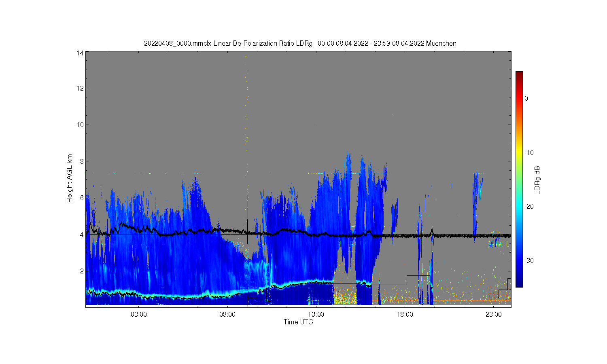The height and width of the screenshot is (364, 607).
Task: Click the 'LDRg dB' colorbar label
Action: (x=537, y=180)
